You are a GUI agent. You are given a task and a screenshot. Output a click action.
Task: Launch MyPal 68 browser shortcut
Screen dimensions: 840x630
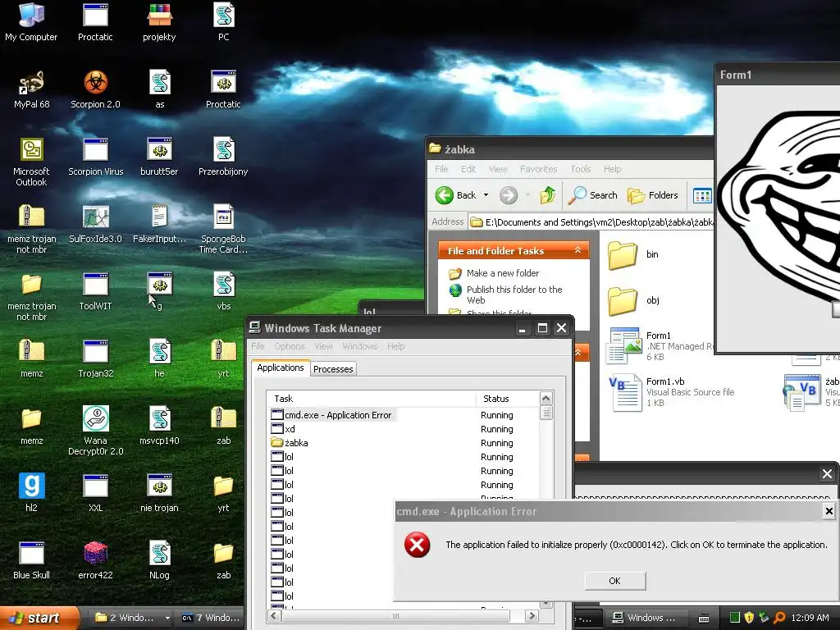(32, 89)
